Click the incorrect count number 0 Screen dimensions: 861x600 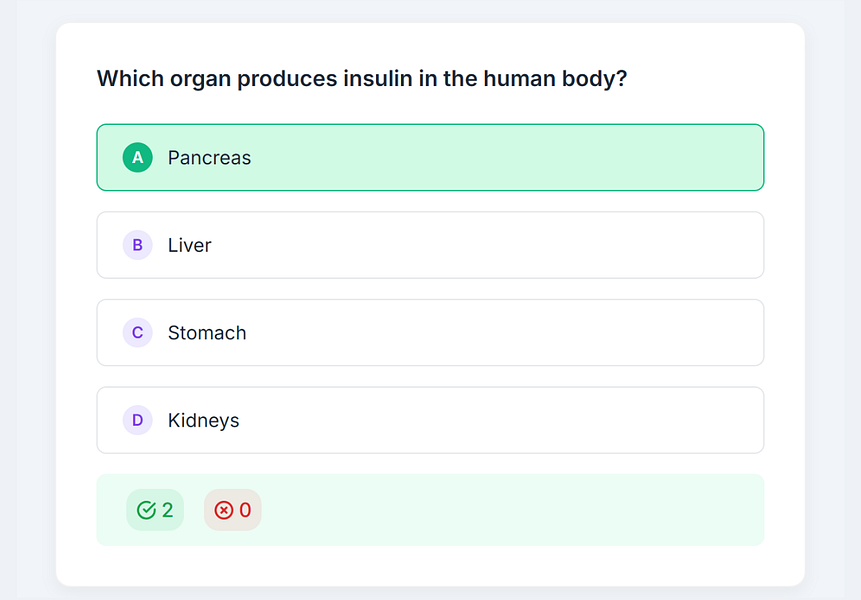pyautogui.click(x=245, y=510)
